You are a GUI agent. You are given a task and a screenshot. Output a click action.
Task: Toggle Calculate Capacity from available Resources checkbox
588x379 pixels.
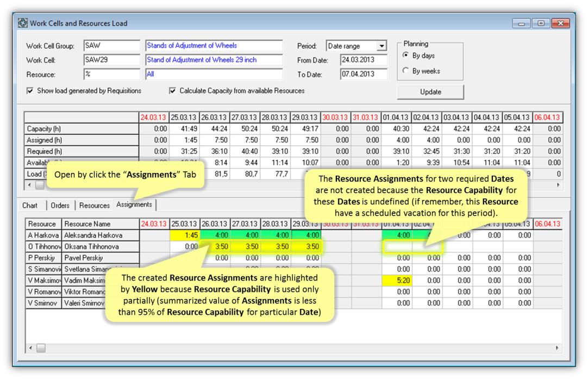(x=172, y=91)
